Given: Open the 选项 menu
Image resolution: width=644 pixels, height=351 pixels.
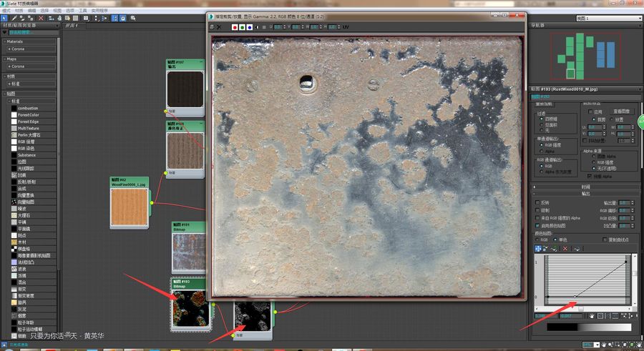Looking at the screenshot, I should [70, 10].
